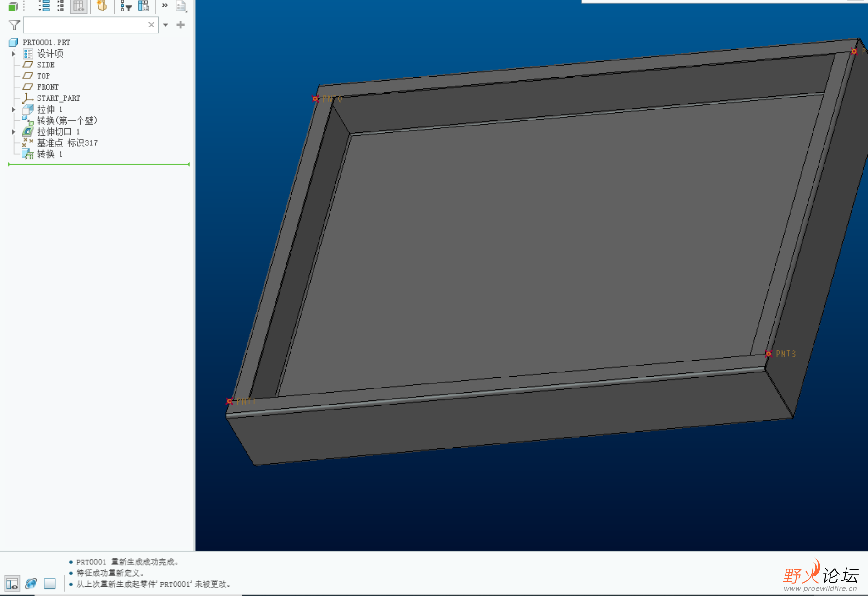
Task: Expand all model tree nodes
Action: (x=44, y=6)
